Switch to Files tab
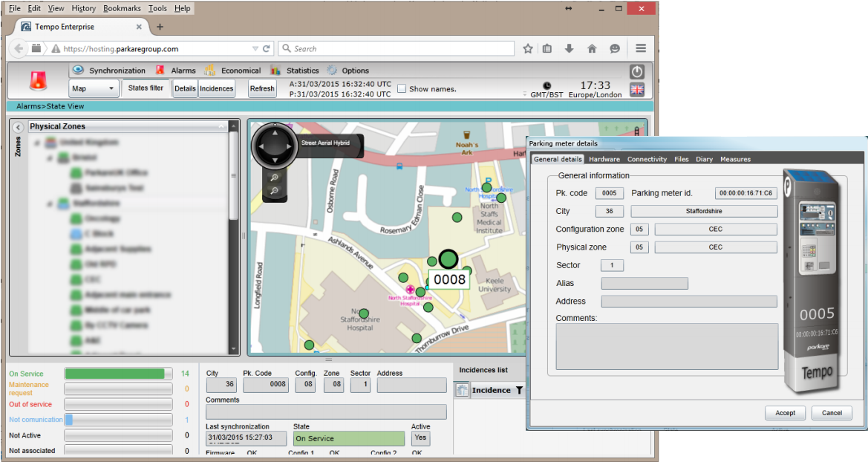This screenshot has height=462, width=868. tap(682, 159)
